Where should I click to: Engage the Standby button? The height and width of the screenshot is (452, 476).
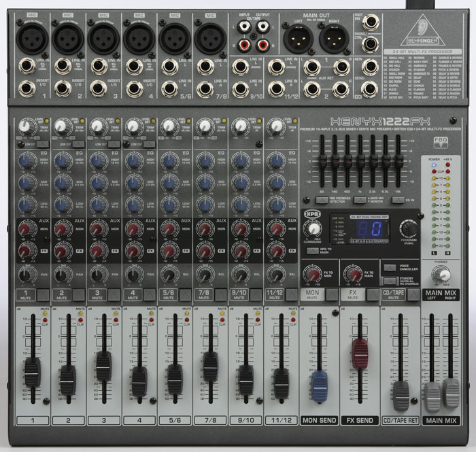point(390,281)
